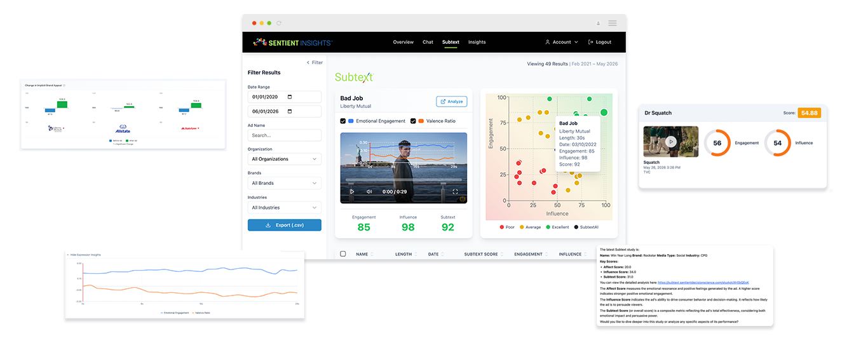Click the Influence score 98
The height and width of the screenshot is (345, 868).
408,227
